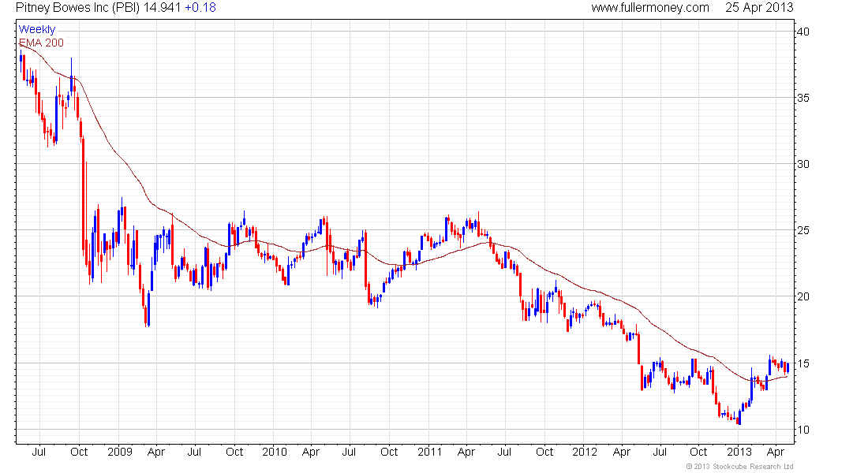Click the y-axis label 10
This screenshot has height=473, width=868.
pos(803,430)
